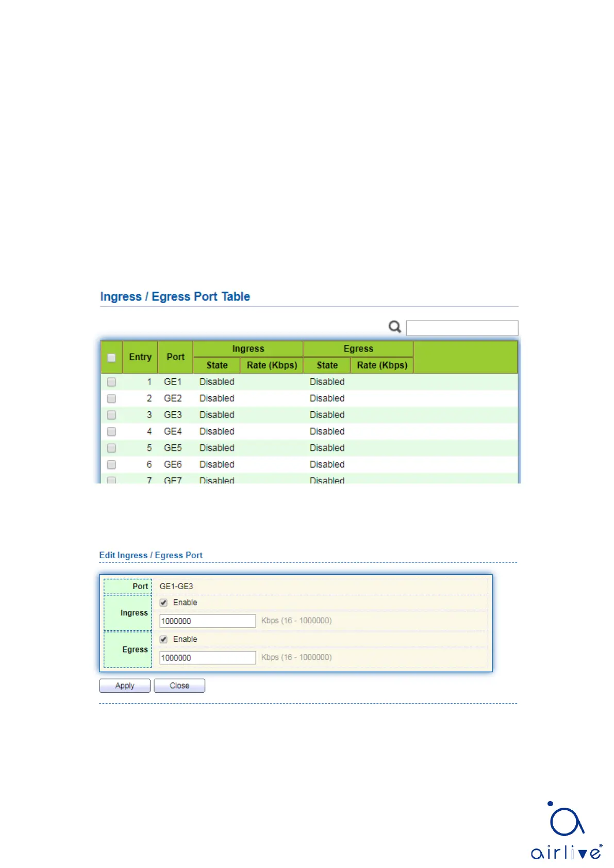
Task: Check the GE5 port checkbox
Action: 111,448
